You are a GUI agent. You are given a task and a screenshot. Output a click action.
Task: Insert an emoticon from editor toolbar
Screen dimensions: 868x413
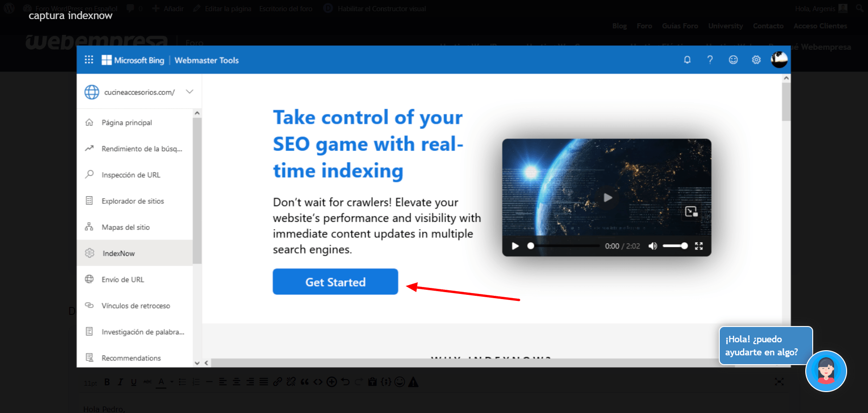[400, 382]
